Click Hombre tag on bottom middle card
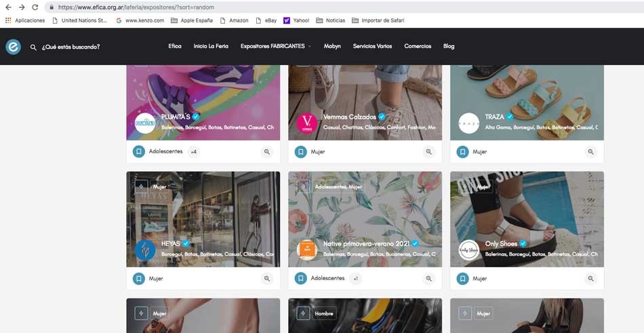 pyautogui.click(x=324, y=313)
